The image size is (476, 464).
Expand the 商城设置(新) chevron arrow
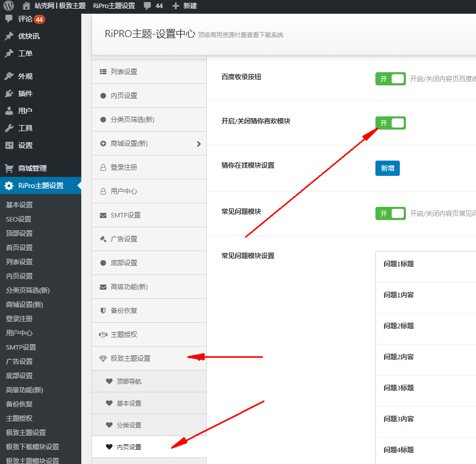[x=199, y=144]
